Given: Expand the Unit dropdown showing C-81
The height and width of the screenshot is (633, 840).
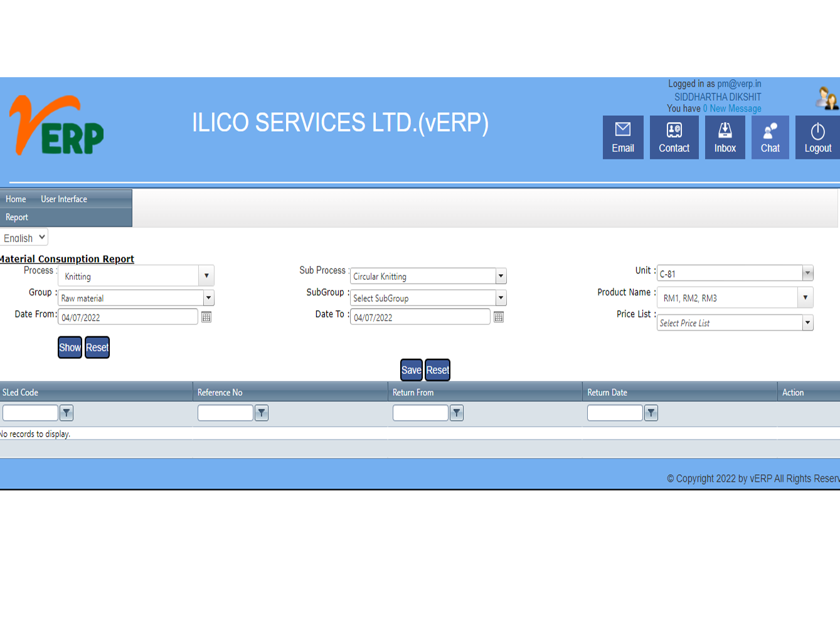Looking at the screenshot, I should tap(808, 273).
